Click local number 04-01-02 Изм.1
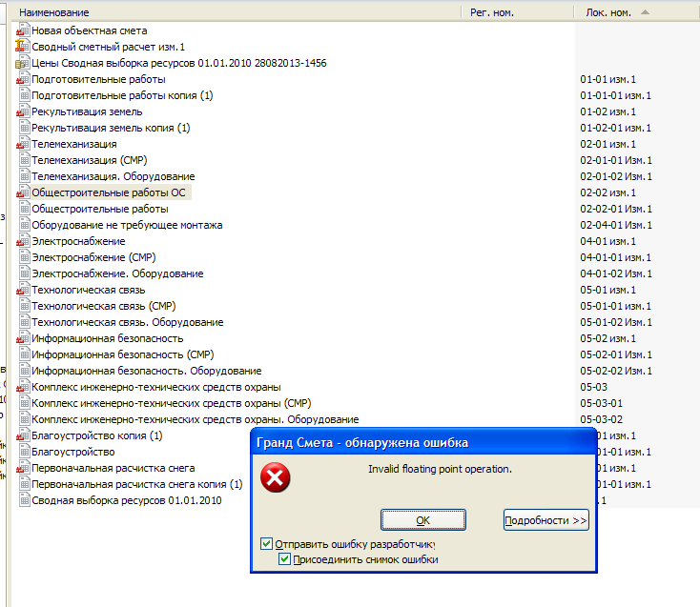The width and height of the screenshot is (700, 607). coord(616,273)
